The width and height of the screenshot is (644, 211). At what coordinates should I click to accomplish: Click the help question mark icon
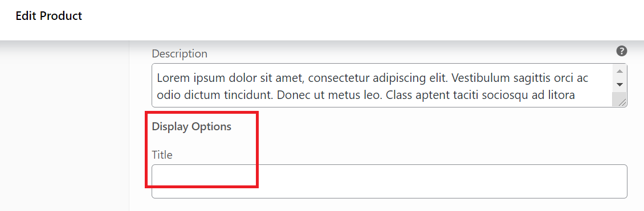point(622,51)
